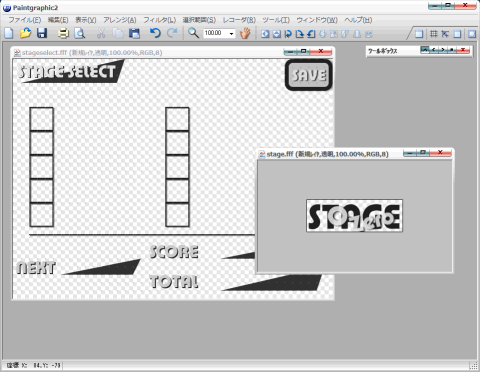Open the レコーダ(R) menu
Image resolution: width=480 pixels, height=372 pixels.
point(239,20)
